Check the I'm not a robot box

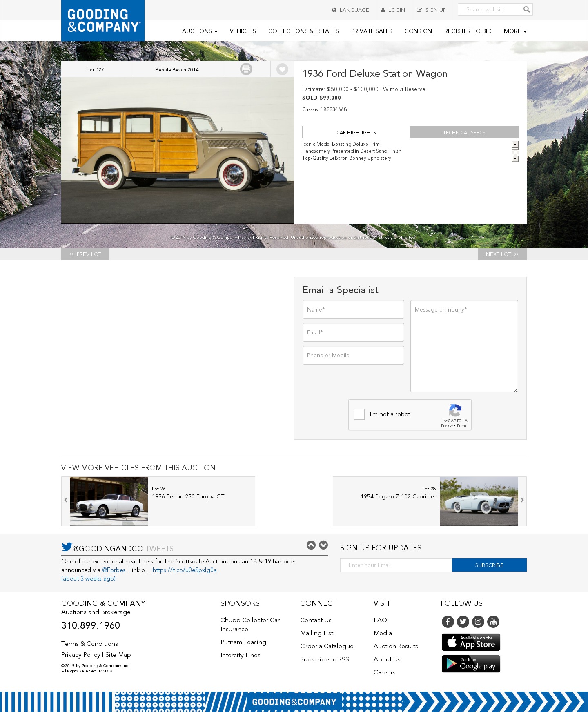click(x=359, y=414)
